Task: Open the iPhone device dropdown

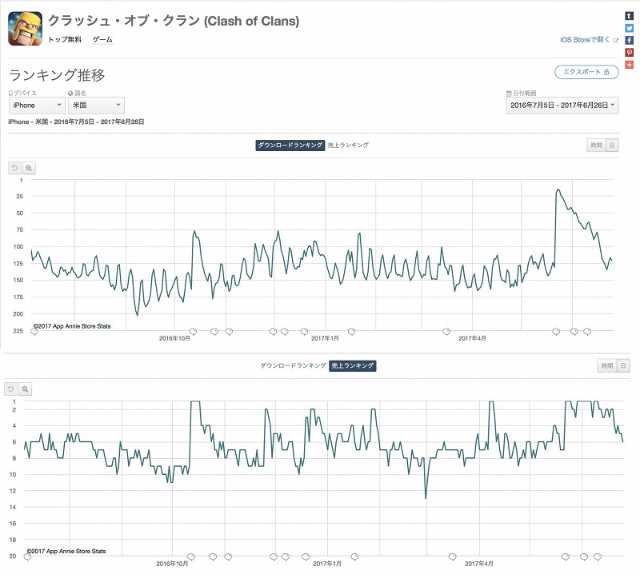Action: pyautogui.click(x=37, y=104)
